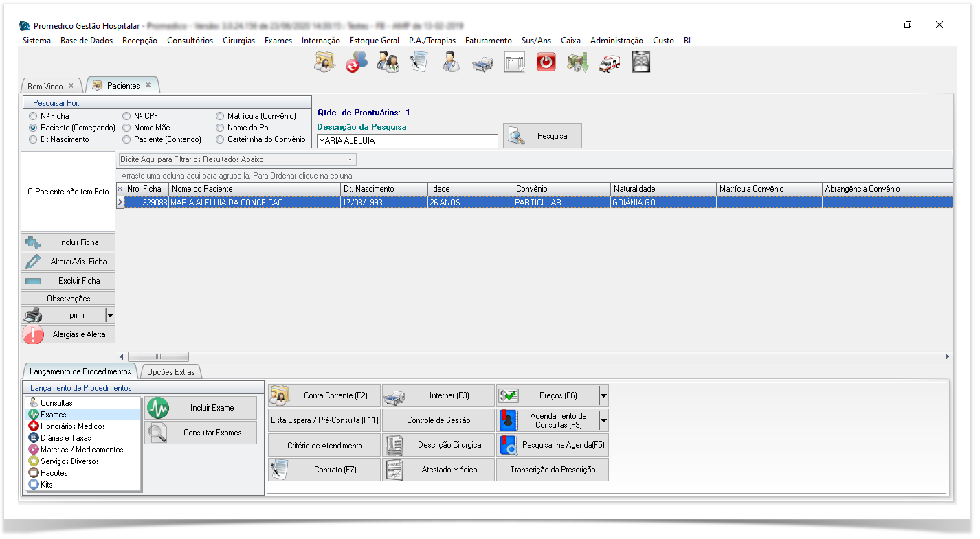Viewport: 980px width, 539px height.
Task: Click the Descrição da Pesquisa text field
Action: (407, 141)
